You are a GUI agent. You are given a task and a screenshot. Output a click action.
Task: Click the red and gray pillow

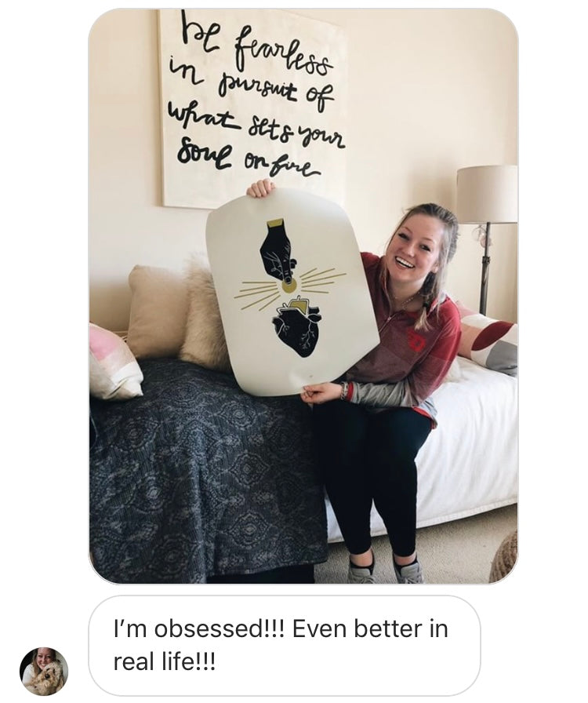[491, 340]
